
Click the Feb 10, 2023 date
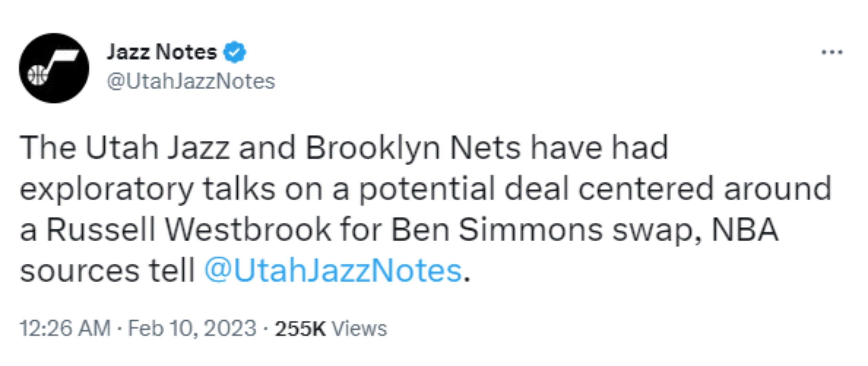click(x=192, y=328)
